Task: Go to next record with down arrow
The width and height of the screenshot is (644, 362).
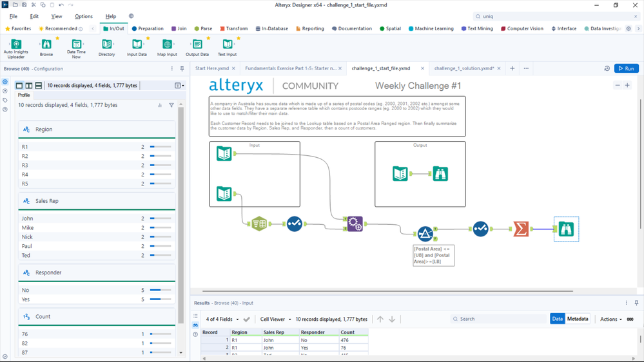Action: pyautogui.click(x=392, y=319)
